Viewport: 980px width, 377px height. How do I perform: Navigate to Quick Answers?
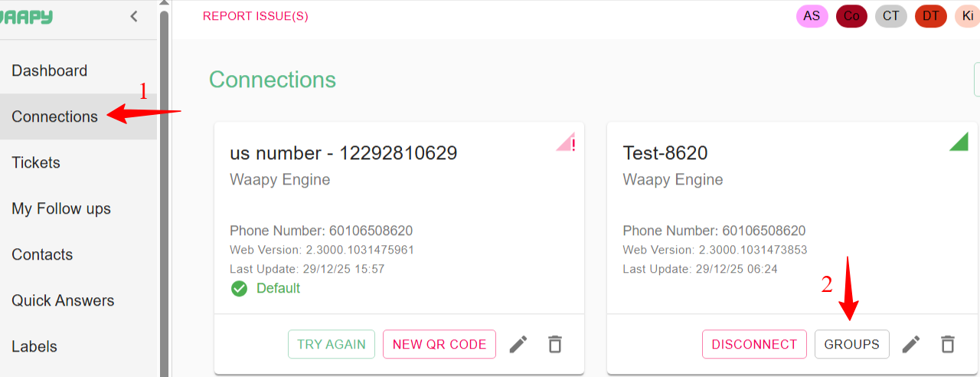point(63,300)
